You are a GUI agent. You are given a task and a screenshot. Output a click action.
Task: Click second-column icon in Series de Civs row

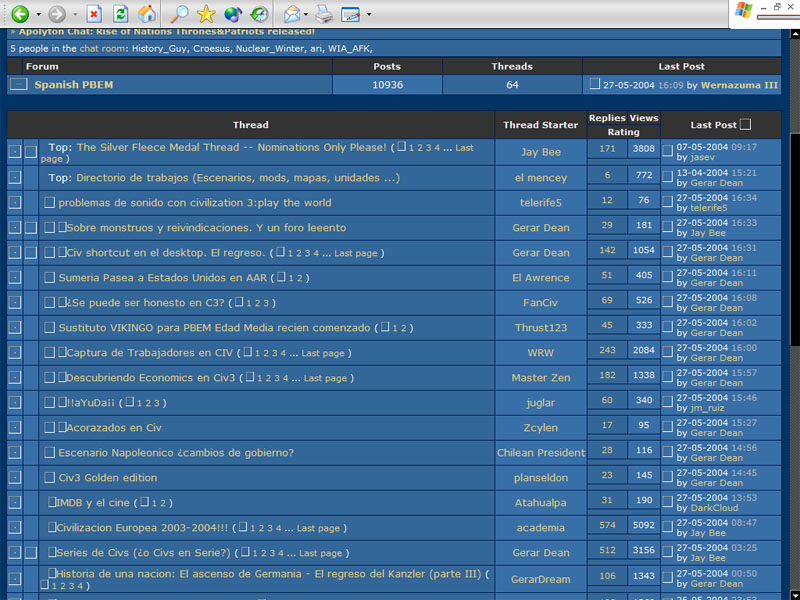coord(31,553)
